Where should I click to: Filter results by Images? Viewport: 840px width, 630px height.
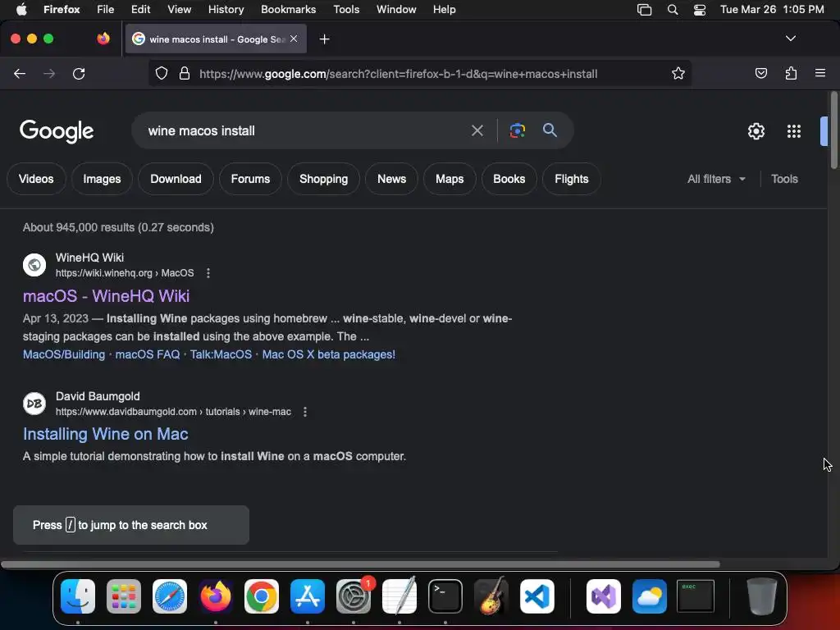click(102, 179)
